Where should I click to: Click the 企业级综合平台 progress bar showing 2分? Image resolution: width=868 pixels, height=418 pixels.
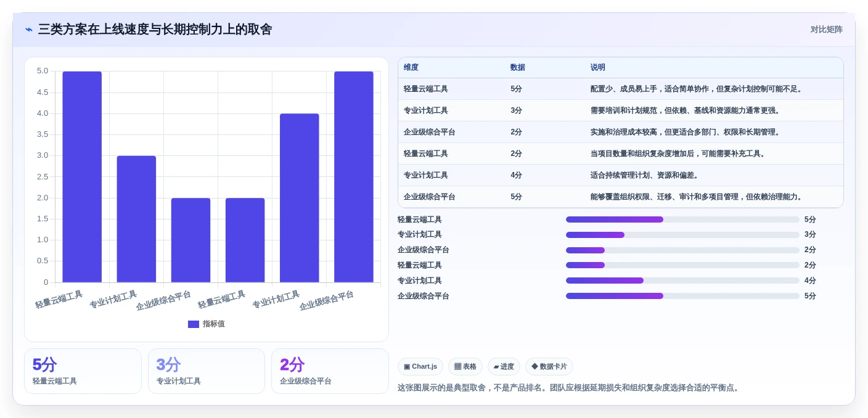[x=682, y=250]
